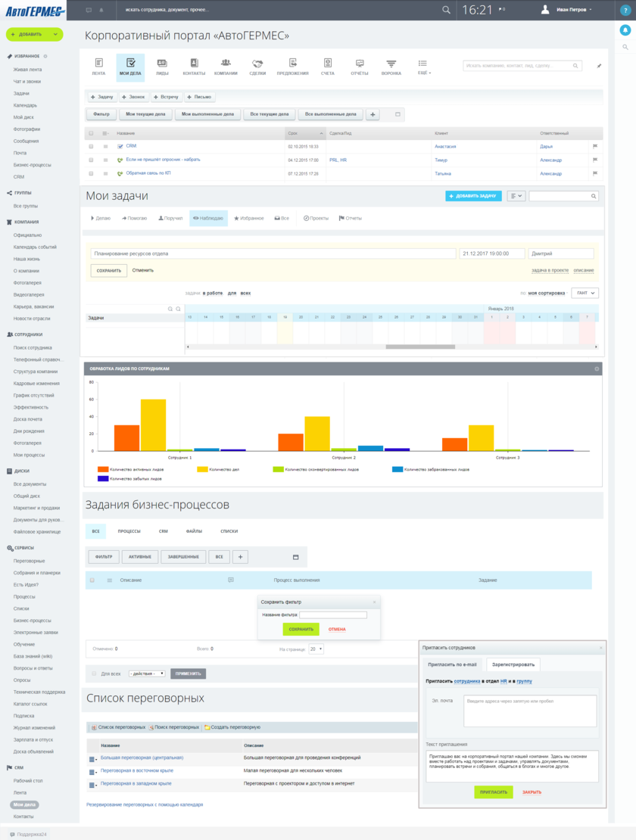Select the 'Избранное' tasks tab
Screen dimensions: 636x840
(x=249, y=218)
